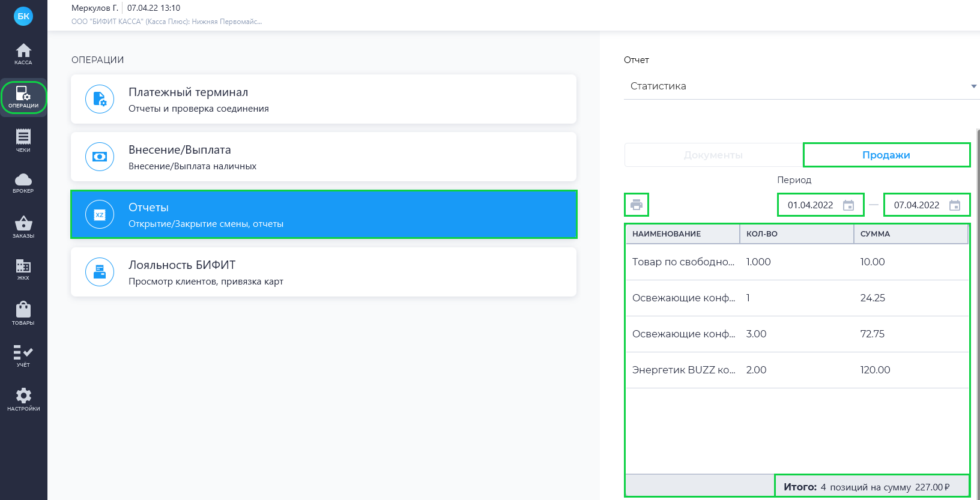The image size is (980, 500).
Task: Click the БК logo avatar
Action: [x=23, y=16]
